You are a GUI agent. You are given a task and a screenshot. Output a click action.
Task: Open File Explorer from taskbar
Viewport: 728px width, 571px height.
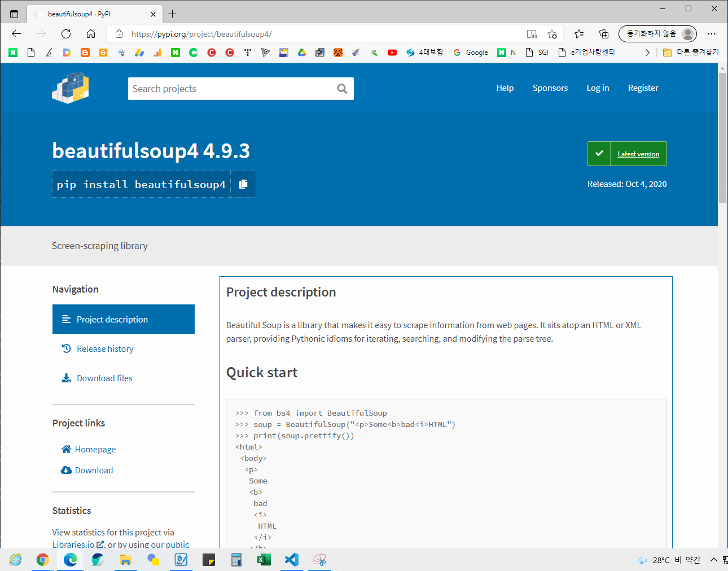coord(125,560)
